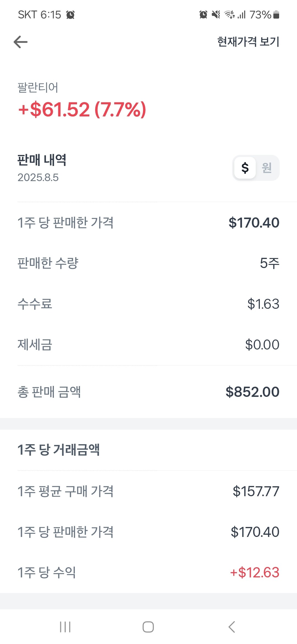Tap the 판매 내역 section heading

(x=42, y=160)
